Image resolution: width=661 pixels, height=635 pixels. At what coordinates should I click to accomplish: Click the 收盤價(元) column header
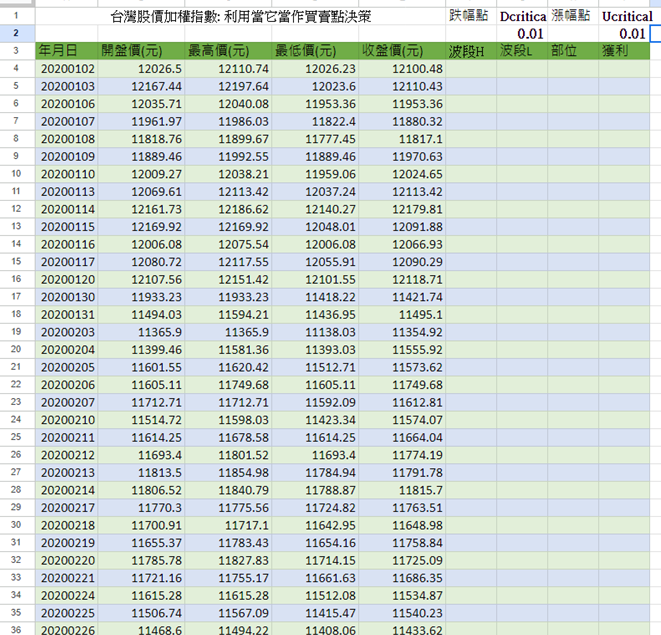point(402,51)
